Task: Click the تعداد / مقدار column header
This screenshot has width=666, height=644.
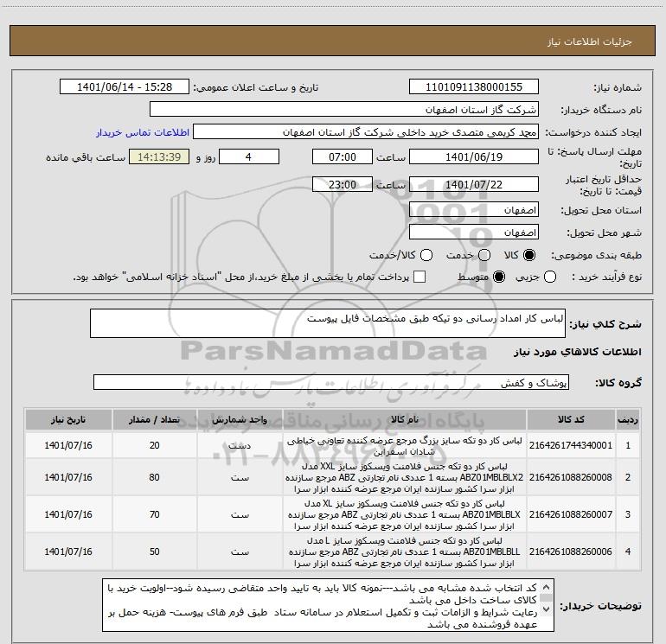Action: pyautogui.click(x=154, y=419)
